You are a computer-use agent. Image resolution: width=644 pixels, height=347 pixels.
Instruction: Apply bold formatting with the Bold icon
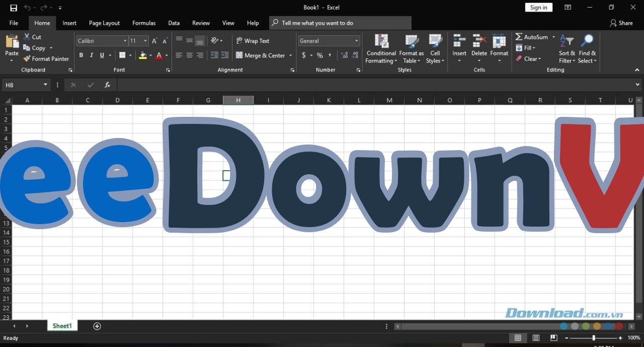pyautogui.click(x=81, y=55)
